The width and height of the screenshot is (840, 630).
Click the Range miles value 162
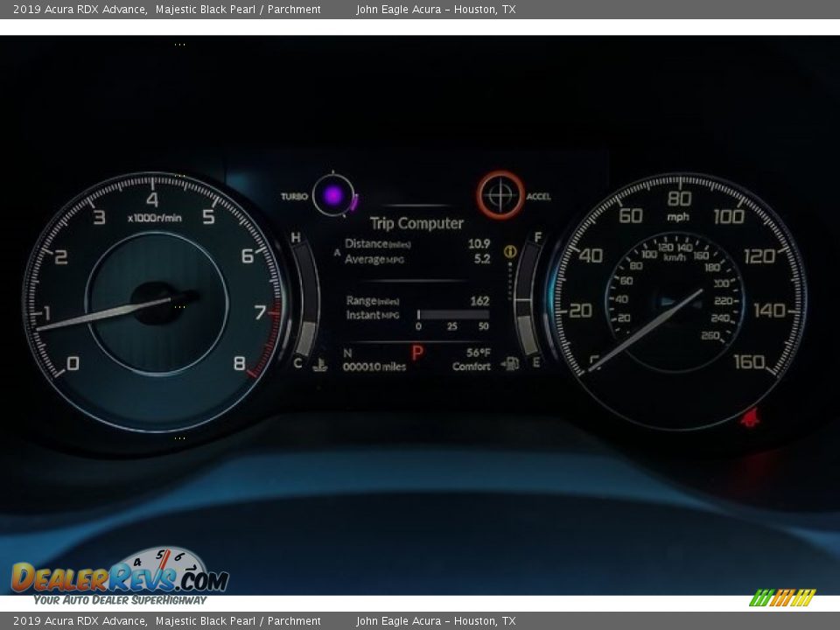(479, 301)
